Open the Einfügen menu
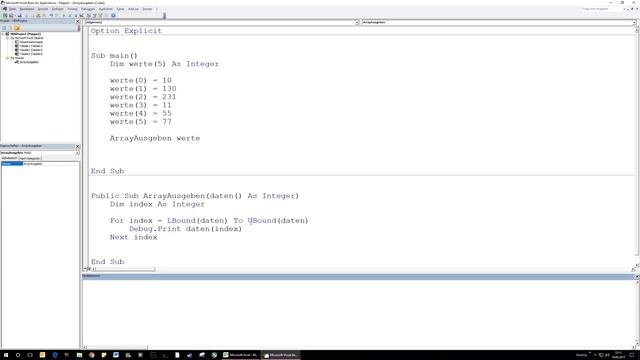 coord(58,9)
